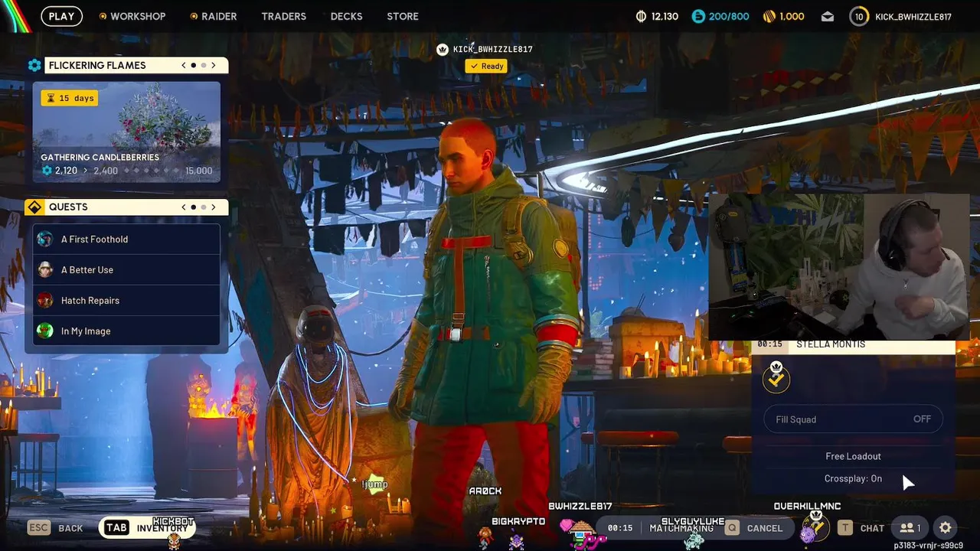Click the AR0CK stream avatar name
This screenshot has width=980, height=551.
tap(485, 491)
